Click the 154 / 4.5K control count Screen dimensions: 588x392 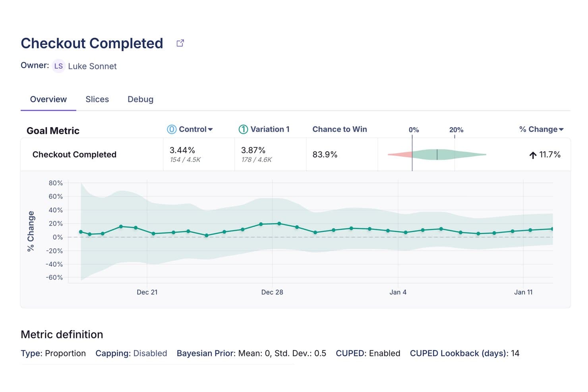(x=185, y=160)
